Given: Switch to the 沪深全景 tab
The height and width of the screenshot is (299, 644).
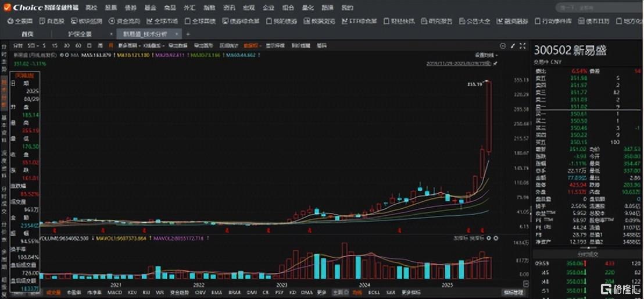Looking at the screenshot, I should tap(80, 34).
